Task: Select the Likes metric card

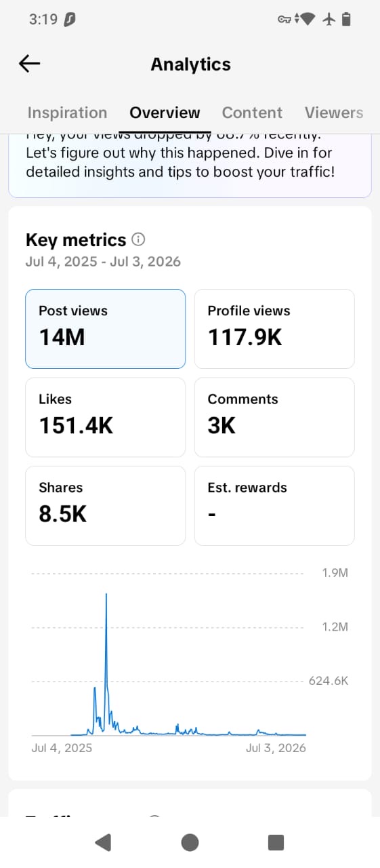Action: click(x=106, y=417)
